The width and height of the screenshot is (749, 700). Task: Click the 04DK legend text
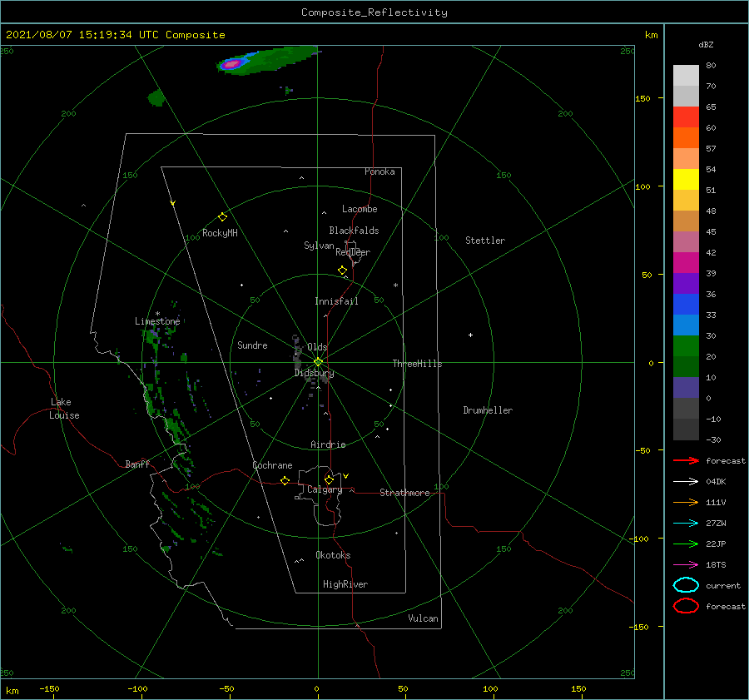coord(716,481)
